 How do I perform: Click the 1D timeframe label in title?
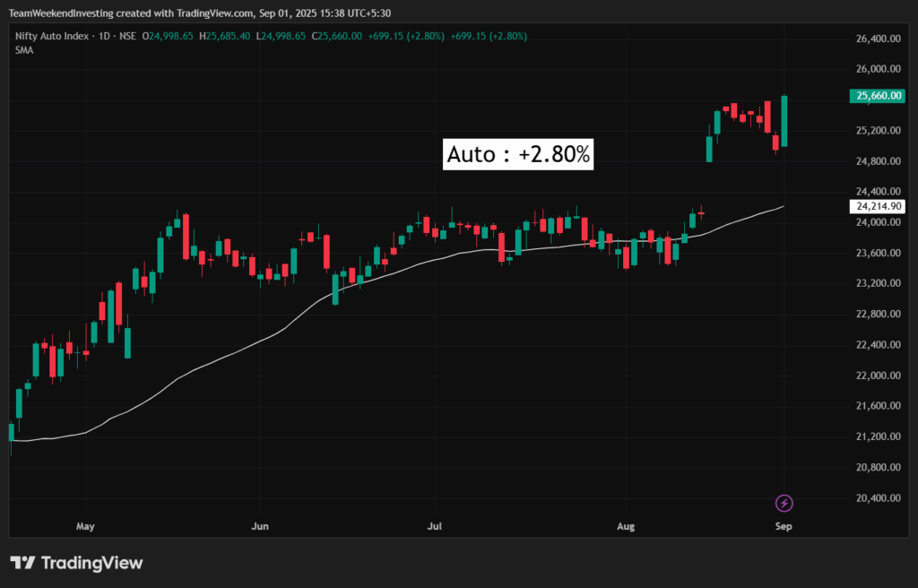point(104,37)
